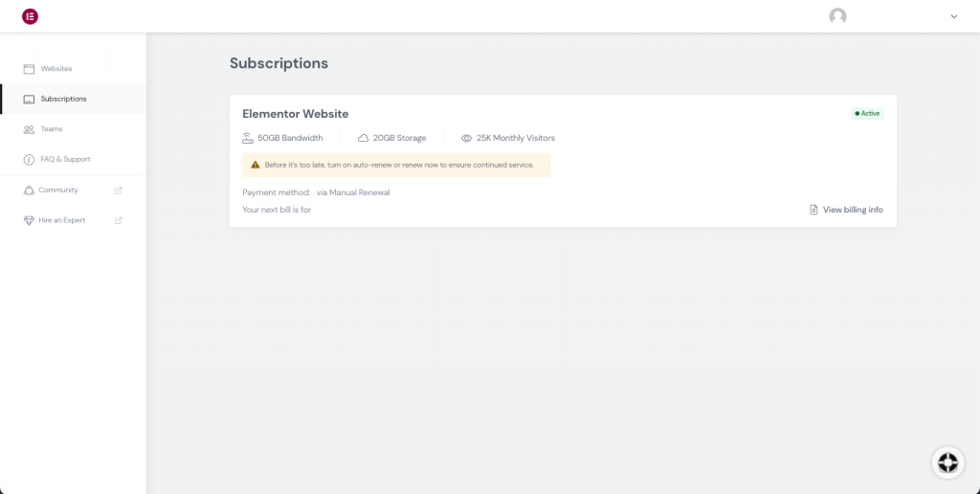Click the auto-renew warning banner
This screenshot has width=980, height=494.
pyautogui.click(x=396, y=165)
